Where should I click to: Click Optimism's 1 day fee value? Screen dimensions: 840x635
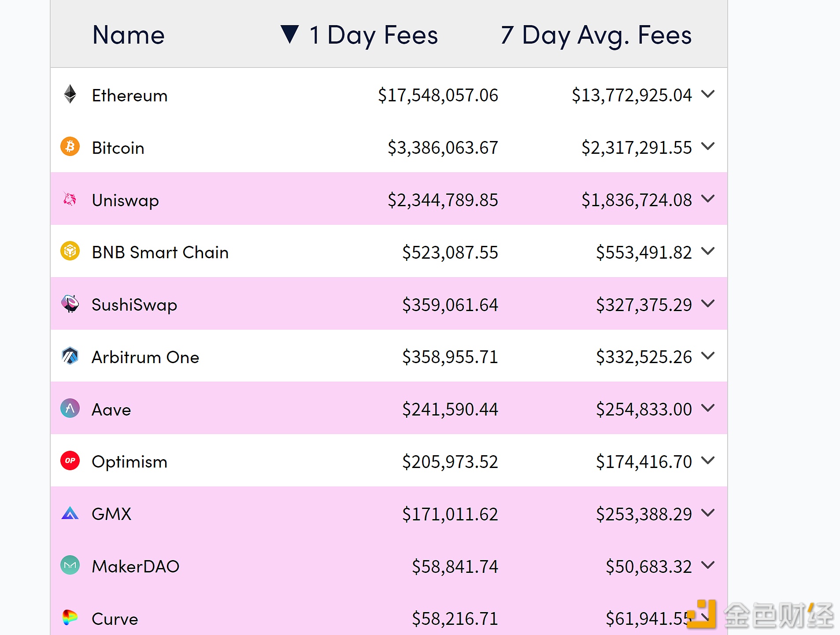pyautogui.click(x=450, y=462)
